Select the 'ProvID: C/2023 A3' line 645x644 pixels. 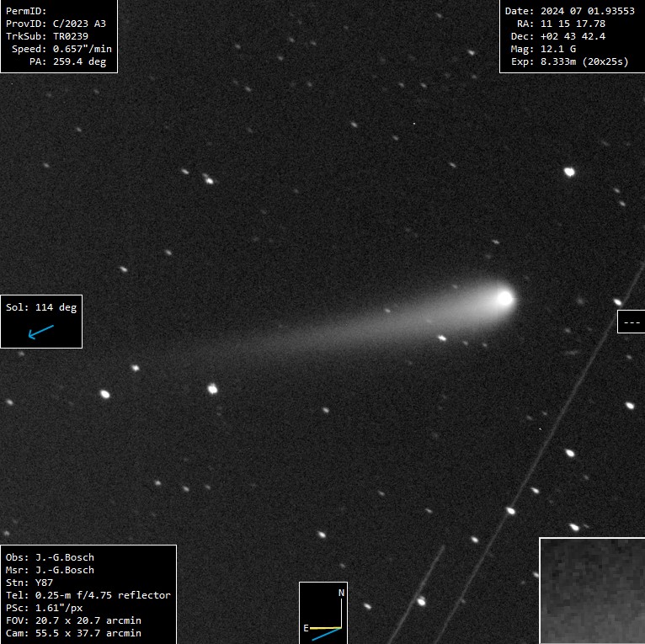[56, 24]
